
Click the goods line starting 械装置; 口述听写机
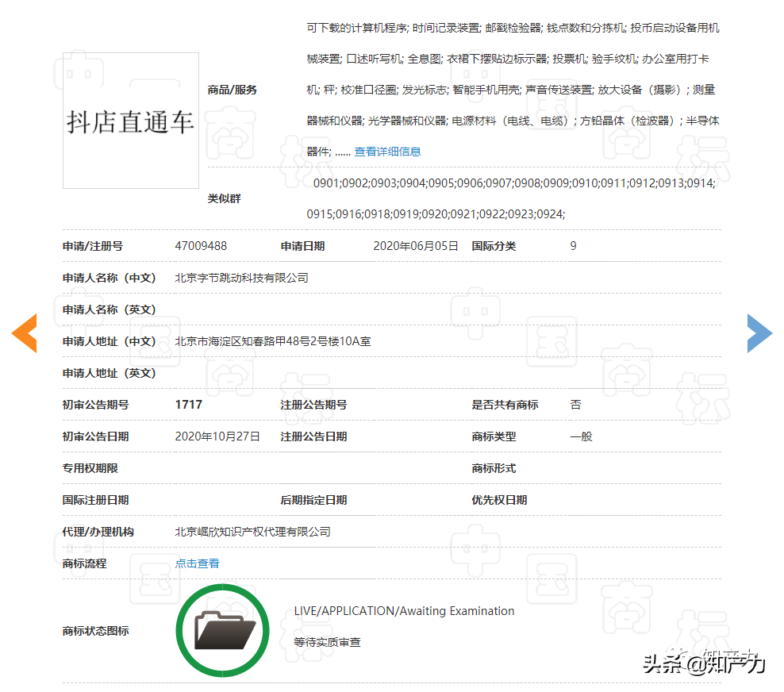point(508,59)
